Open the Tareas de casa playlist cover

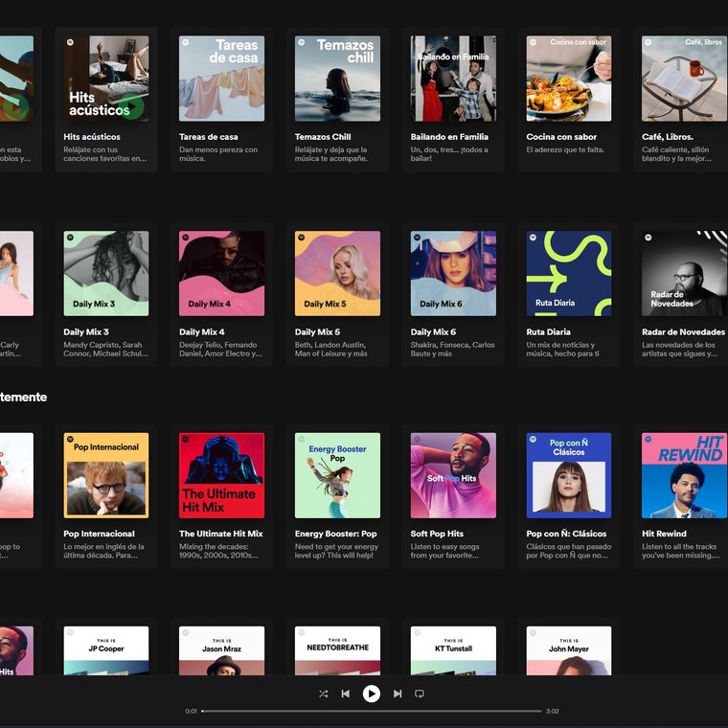point(221,79)
